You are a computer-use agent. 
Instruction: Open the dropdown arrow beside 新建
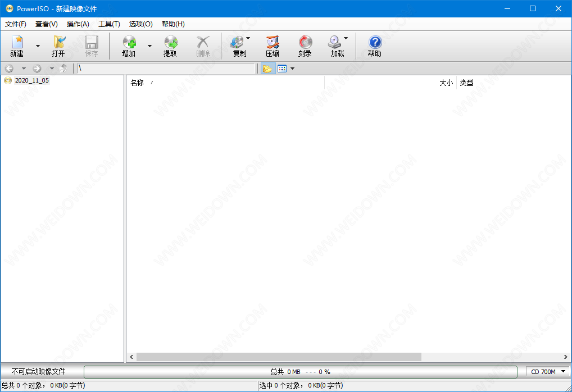[38, 46]
